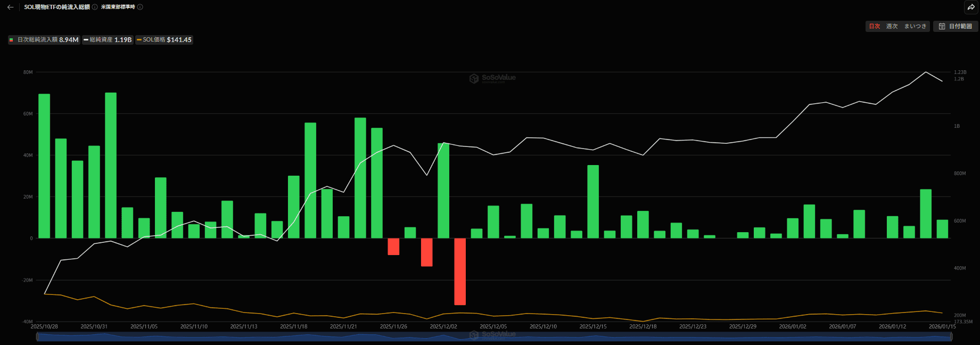This screenshot has width=980, height=345.
Task: Select the 日次 daily tab
Action: point(875,27)
